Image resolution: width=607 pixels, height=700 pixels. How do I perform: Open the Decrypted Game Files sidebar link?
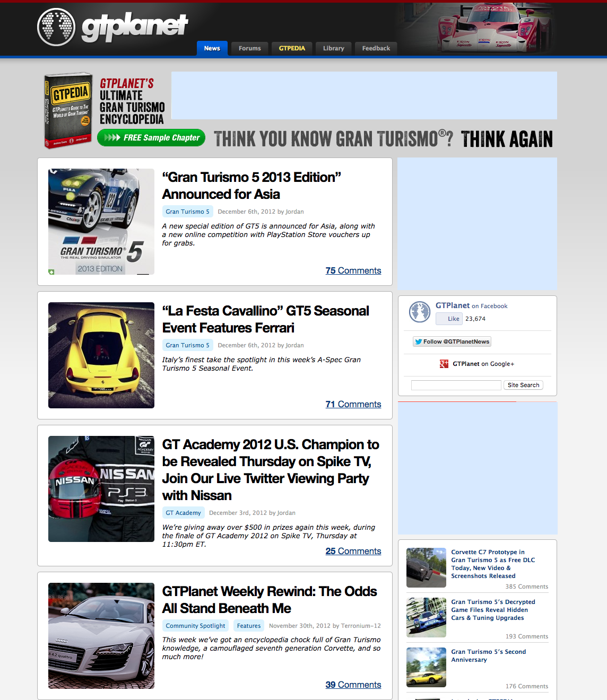coord(493,610)
